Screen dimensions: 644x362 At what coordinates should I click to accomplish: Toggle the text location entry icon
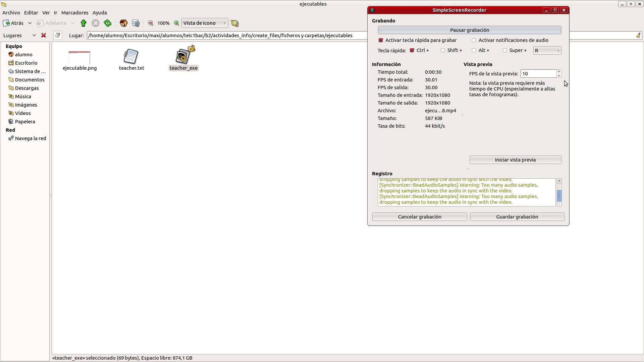tap(58, 35)
